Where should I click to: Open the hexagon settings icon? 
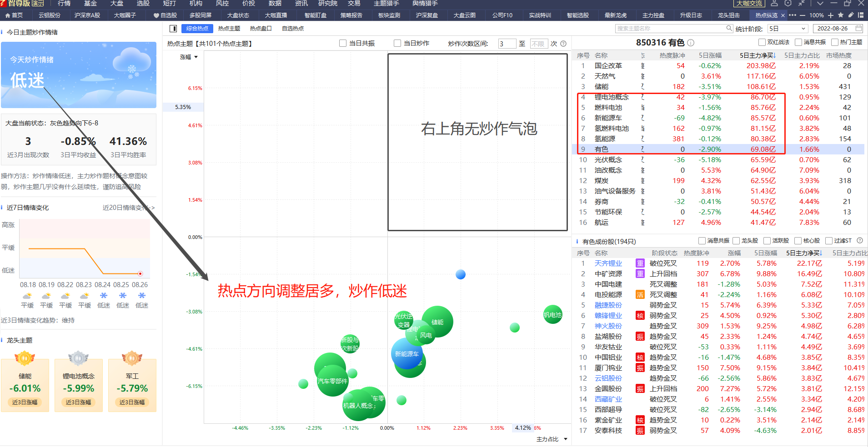pos(788,3)
